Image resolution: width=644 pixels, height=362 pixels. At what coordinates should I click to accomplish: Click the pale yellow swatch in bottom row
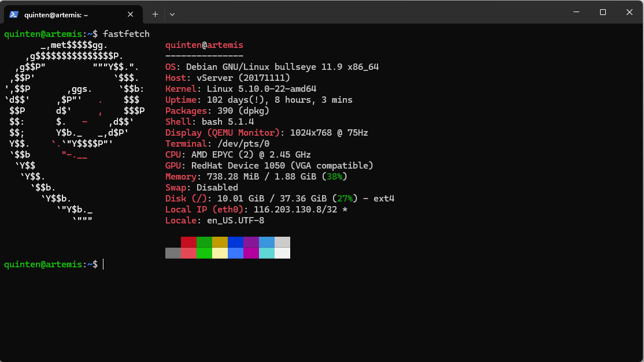click(220, 253)
